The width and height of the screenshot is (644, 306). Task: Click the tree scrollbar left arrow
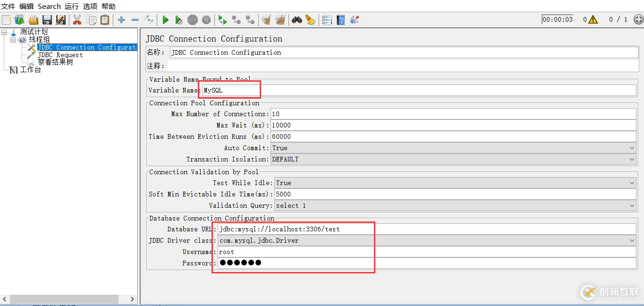point(5,299)
